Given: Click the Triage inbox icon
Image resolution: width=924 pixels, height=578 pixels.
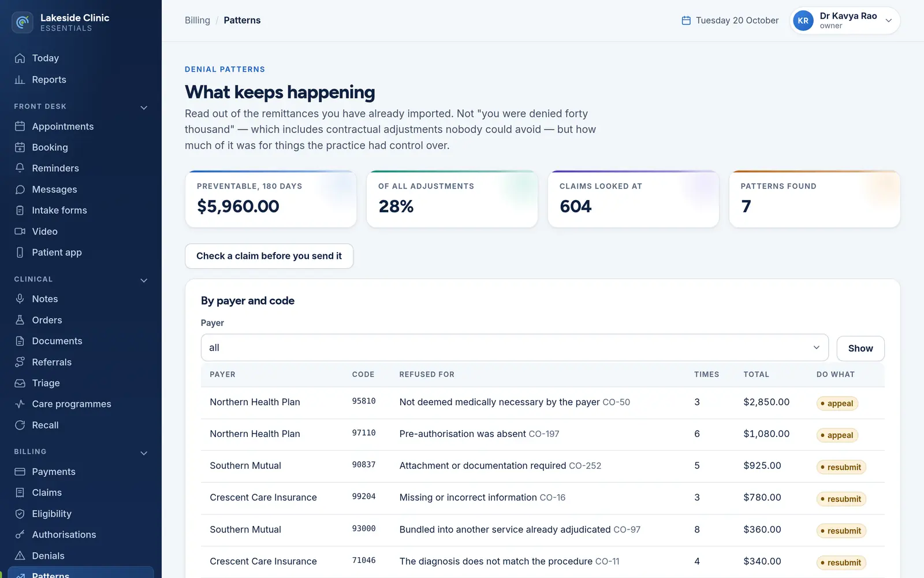Looking at the screenshot, I should (20, 383).
